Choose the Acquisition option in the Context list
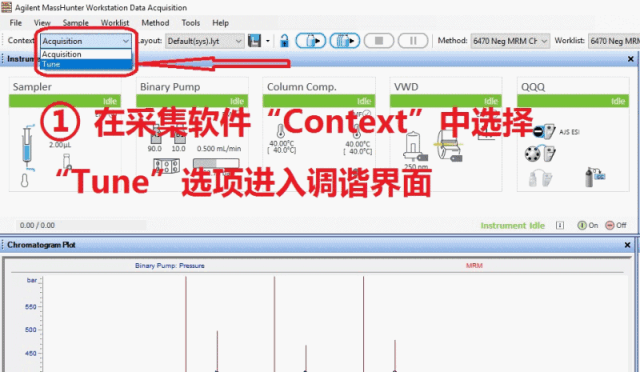This screenshot has height=372, width=640. (86, 54)
